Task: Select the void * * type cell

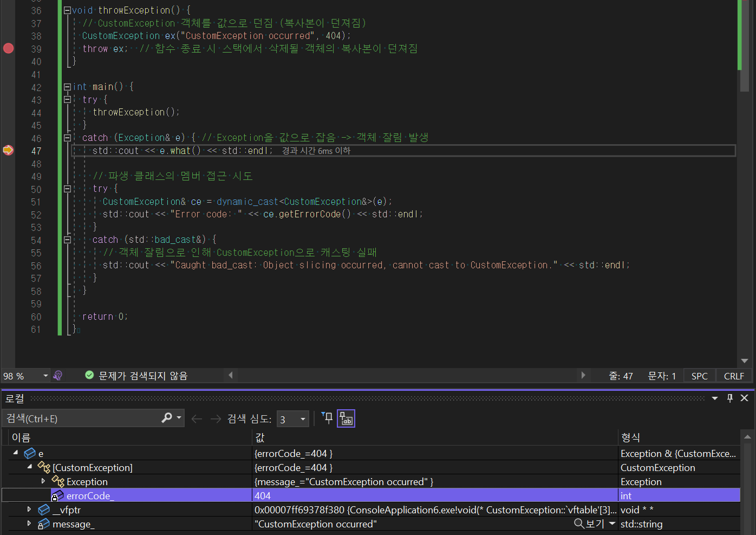Action: click(x=679, y=510)
